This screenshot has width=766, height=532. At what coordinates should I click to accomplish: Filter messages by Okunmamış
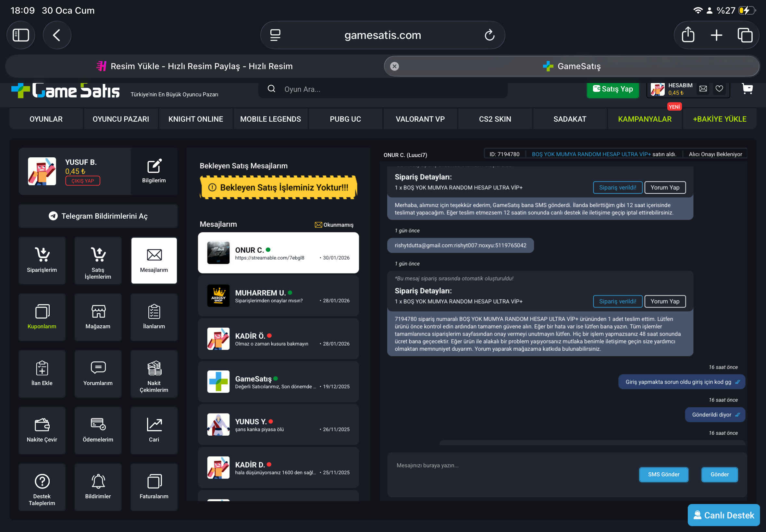[334, 225]
